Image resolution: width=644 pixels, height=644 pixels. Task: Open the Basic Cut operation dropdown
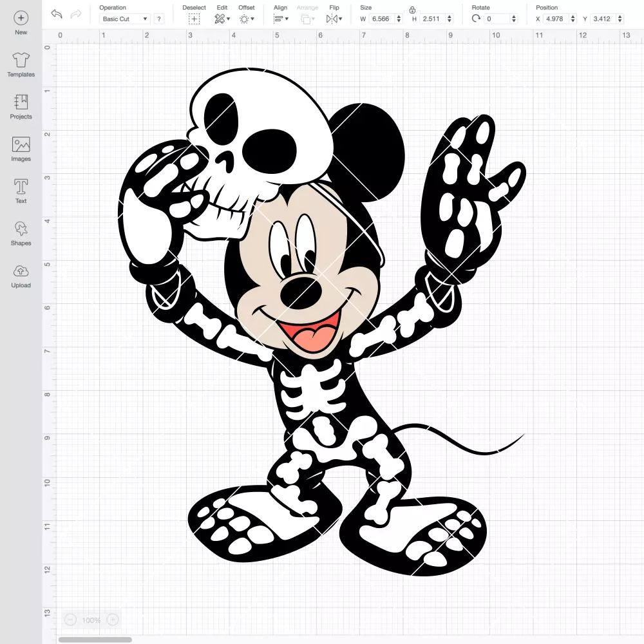click(x=125, y=19)
